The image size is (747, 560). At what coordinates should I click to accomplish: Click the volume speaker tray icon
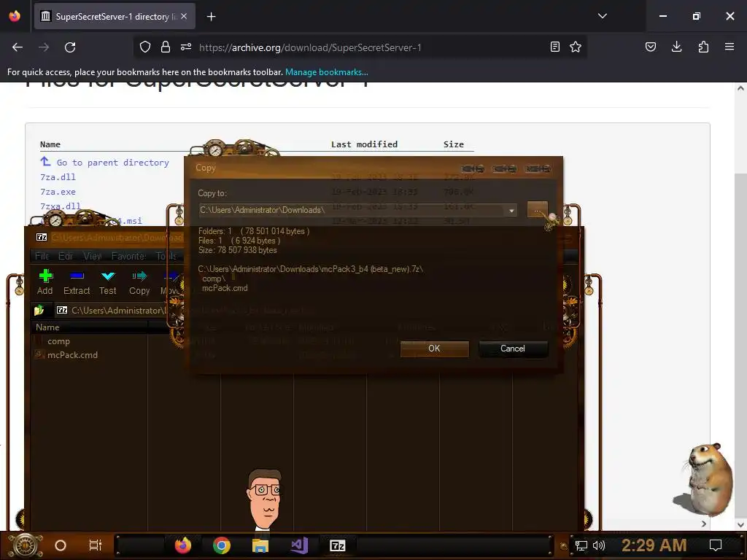pos(598,545)
